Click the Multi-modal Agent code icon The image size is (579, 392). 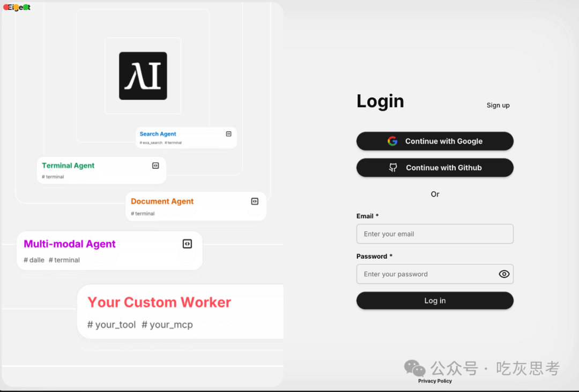tap(187, 244)
